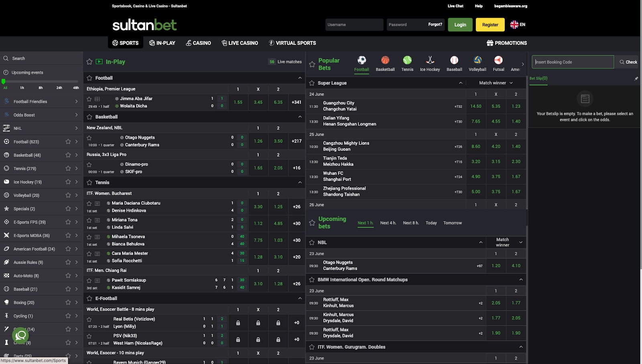Click the search icon in the sidebar

tap(6, 58)
